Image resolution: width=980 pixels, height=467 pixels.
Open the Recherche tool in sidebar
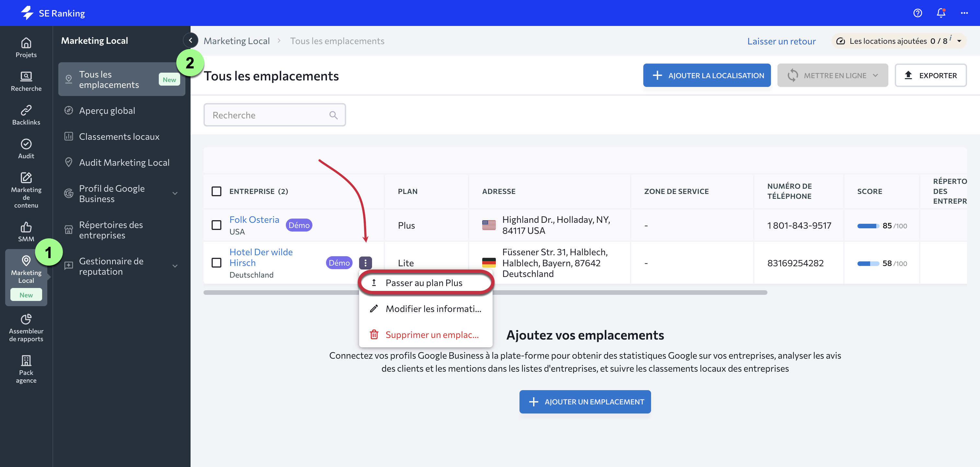coord(26,81)
